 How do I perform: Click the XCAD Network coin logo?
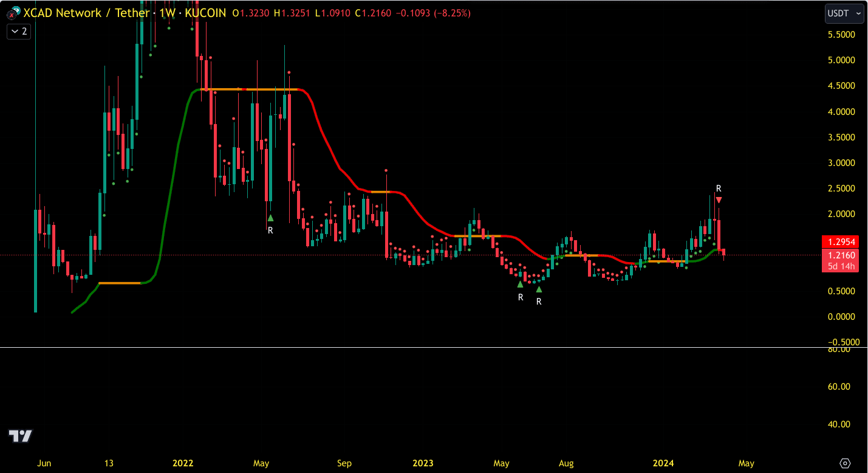(13, 13)
